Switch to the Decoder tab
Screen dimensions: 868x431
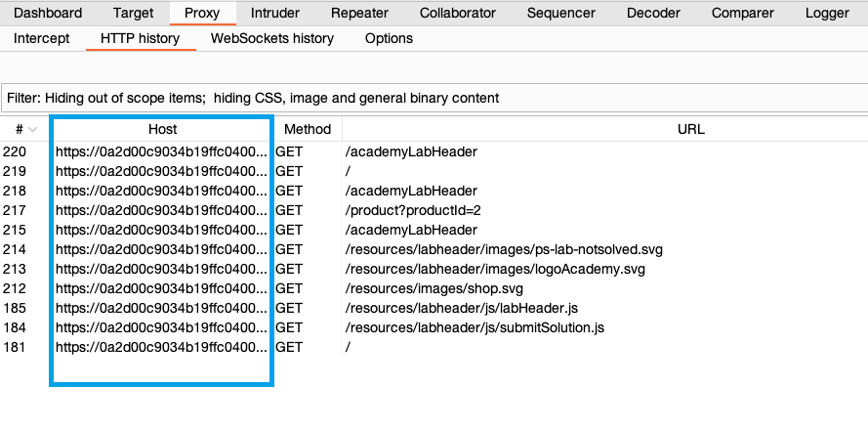pos(654,14)
